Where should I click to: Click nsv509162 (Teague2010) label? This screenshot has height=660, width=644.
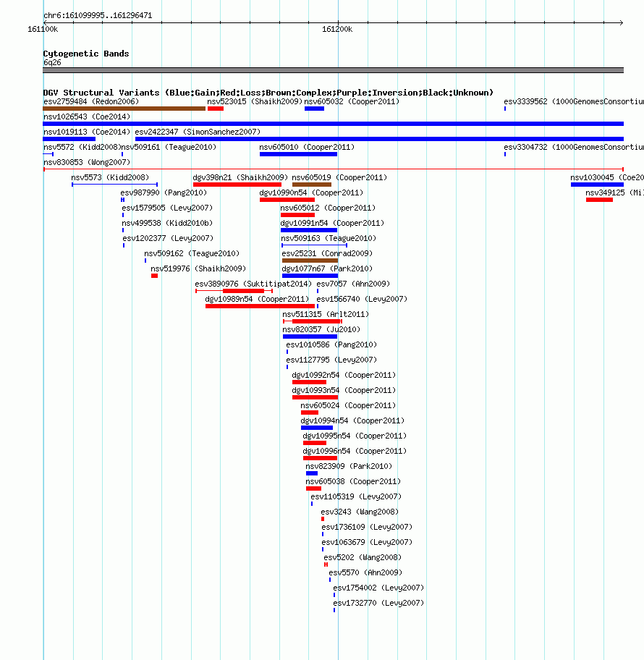coord(192,253)
